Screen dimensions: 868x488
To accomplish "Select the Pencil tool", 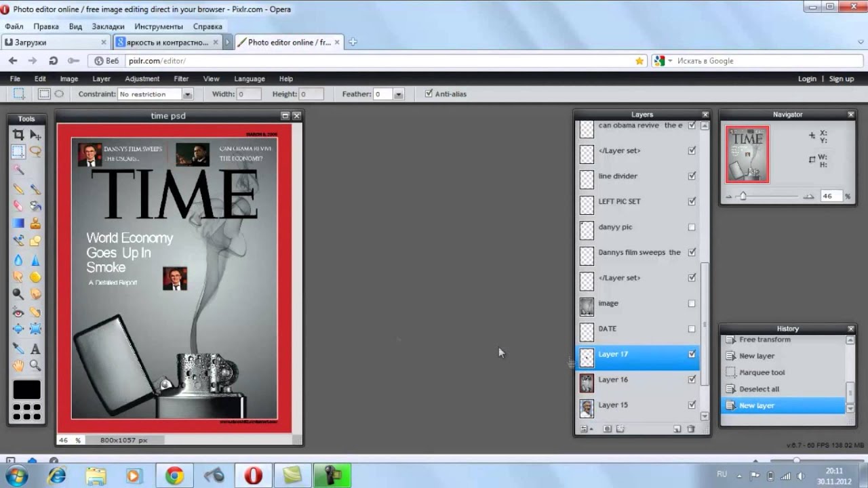I will (x=18, y=188).
